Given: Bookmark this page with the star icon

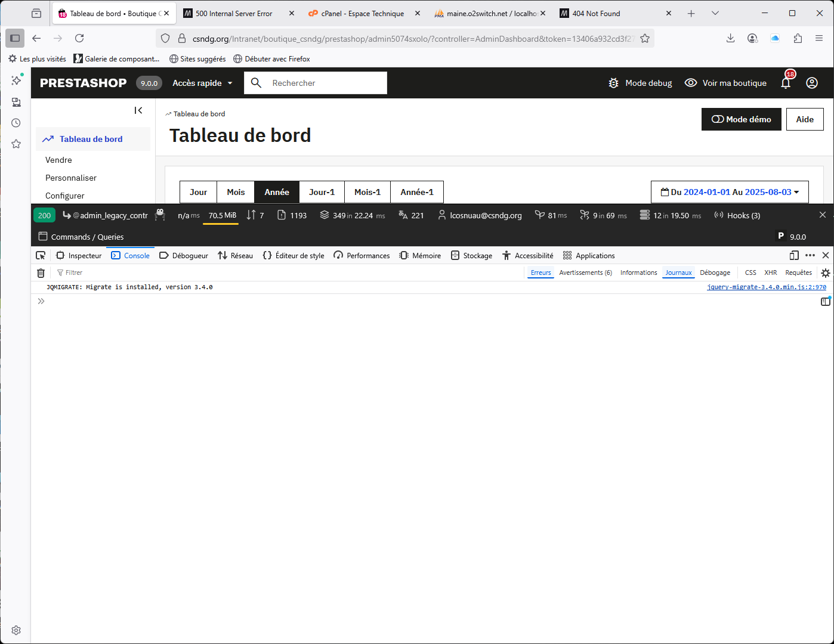Looking at the screenshot, I should click(x=645, y=38).
